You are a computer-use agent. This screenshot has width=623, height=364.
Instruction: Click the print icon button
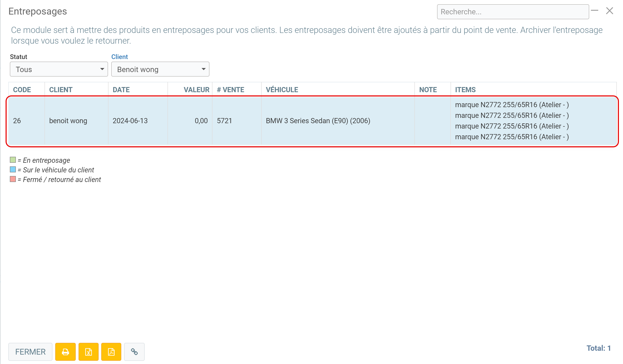[65, 351]
